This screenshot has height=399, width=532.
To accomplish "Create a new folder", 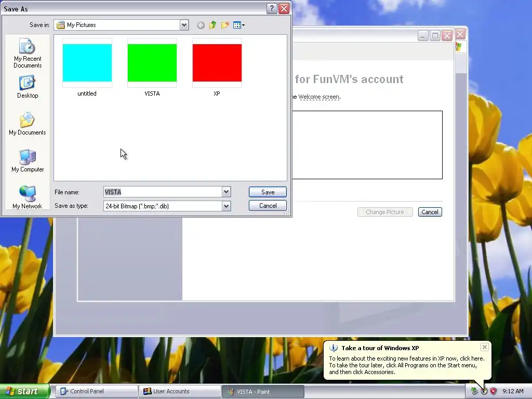I will (x=224, y=25).
